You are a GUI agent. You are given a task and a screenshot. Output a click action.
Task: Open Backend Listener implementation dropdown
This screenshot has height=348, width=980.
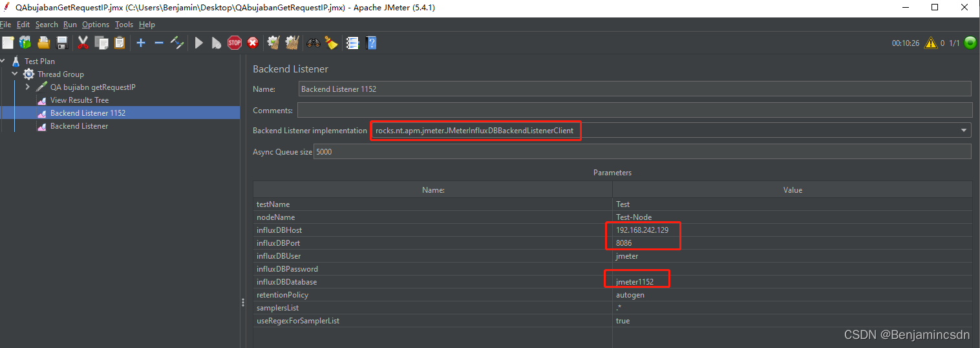(x=964, y=130)
